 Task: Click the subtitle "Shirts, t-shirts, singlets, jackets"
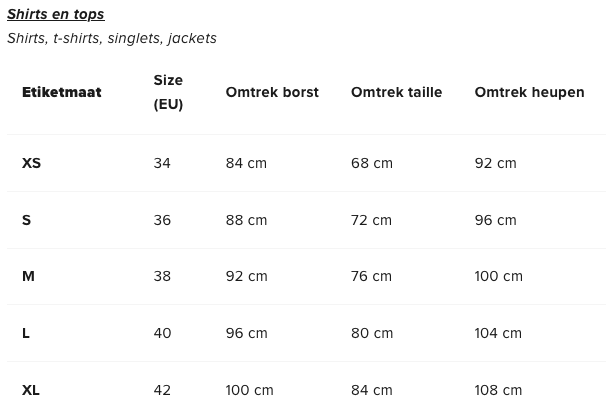[112, 38]
